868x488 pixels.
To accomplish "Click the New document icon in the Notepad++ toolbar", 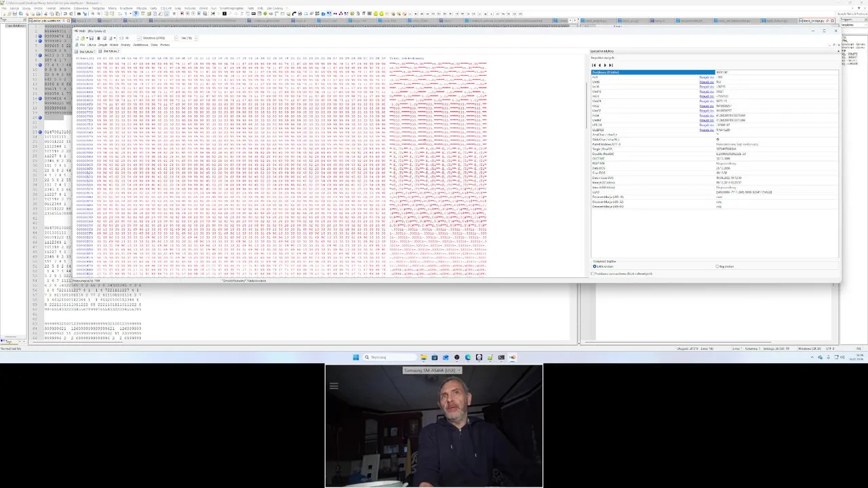I will [x=4, y=14].
